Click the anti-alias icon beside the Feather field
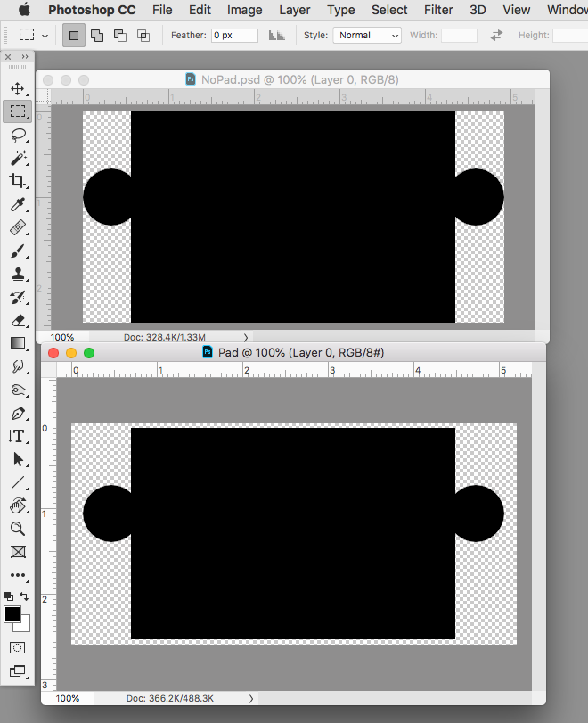Screen dimensions: 588x723 point(276,35)
